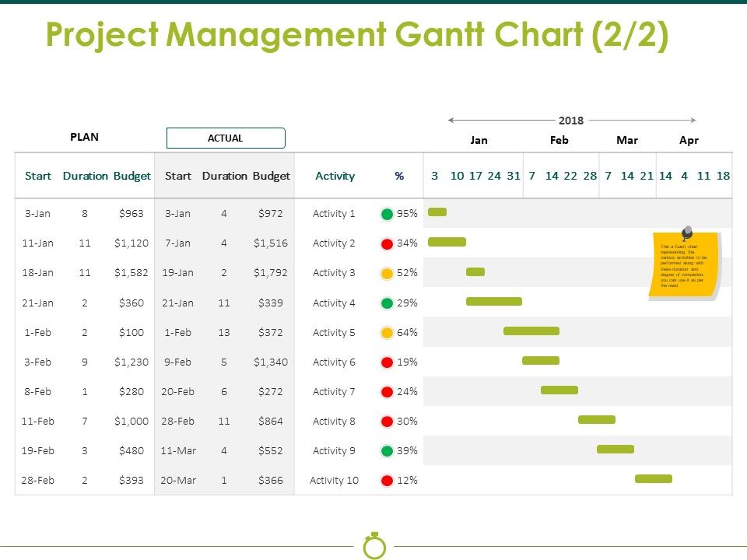Toggle the red indicator for Activity 6

click(388, 361)
